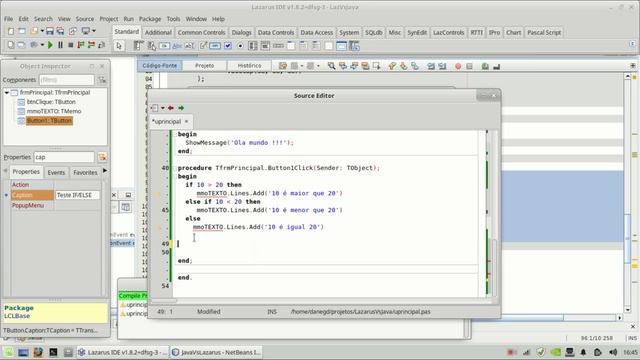Screen dimensions: 640x360
Task: Pick the TScrollBar component icon
Action: tap(278, 46)
